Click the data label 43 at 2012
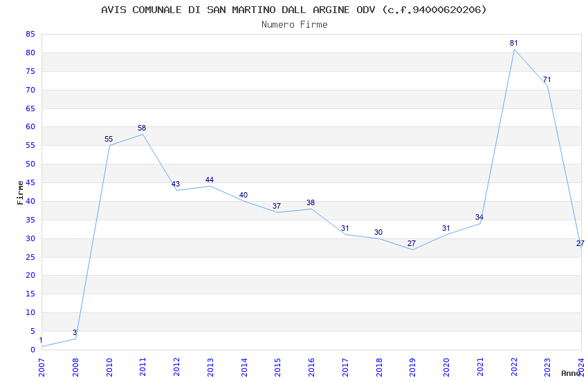 pos(176,184)
